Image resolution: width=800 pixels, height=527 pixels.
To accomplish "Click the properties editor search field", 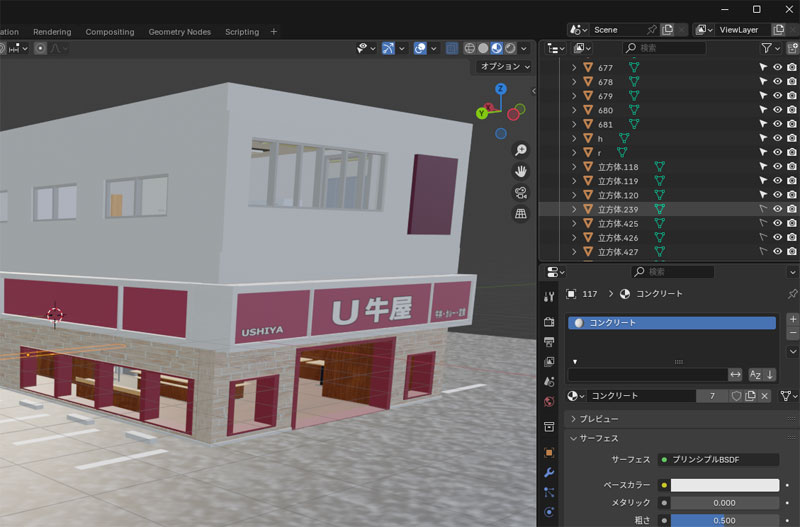I will pyautogui.click(x=672, y=272).
